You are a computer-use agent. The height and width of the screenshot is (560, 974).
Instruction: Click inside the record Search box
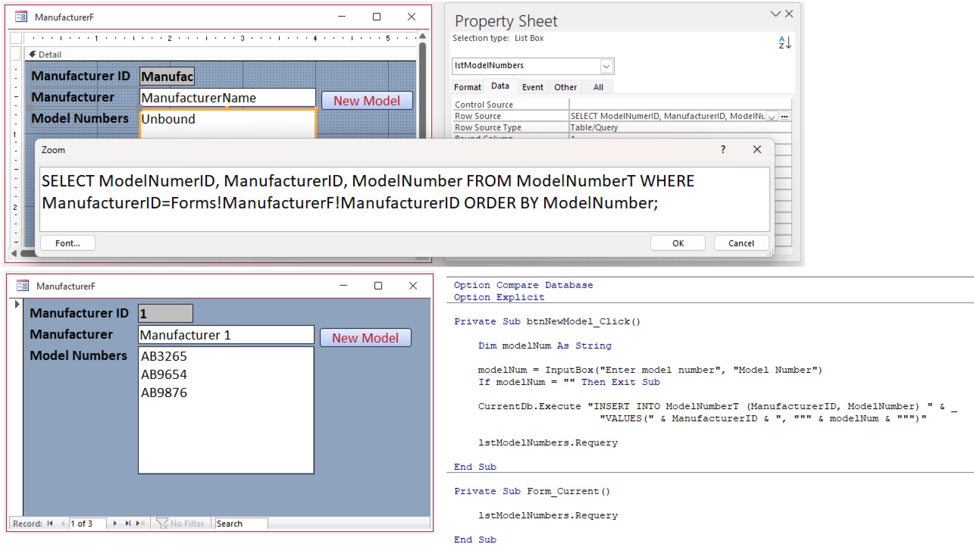[242, 523]
